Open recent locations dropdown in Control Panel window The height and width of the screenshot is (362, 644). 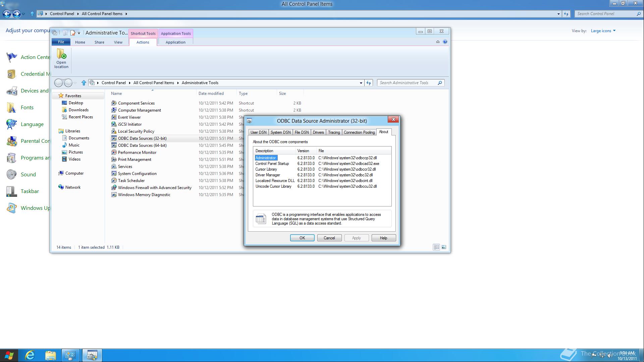tap(23, 14)
